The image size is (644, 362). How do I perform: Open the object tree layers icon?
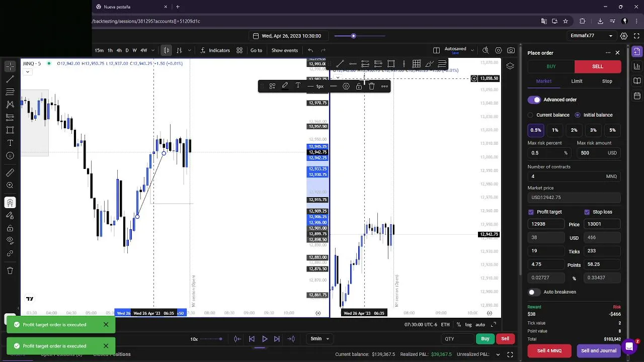pyautogui.click(x=510, y=66)
